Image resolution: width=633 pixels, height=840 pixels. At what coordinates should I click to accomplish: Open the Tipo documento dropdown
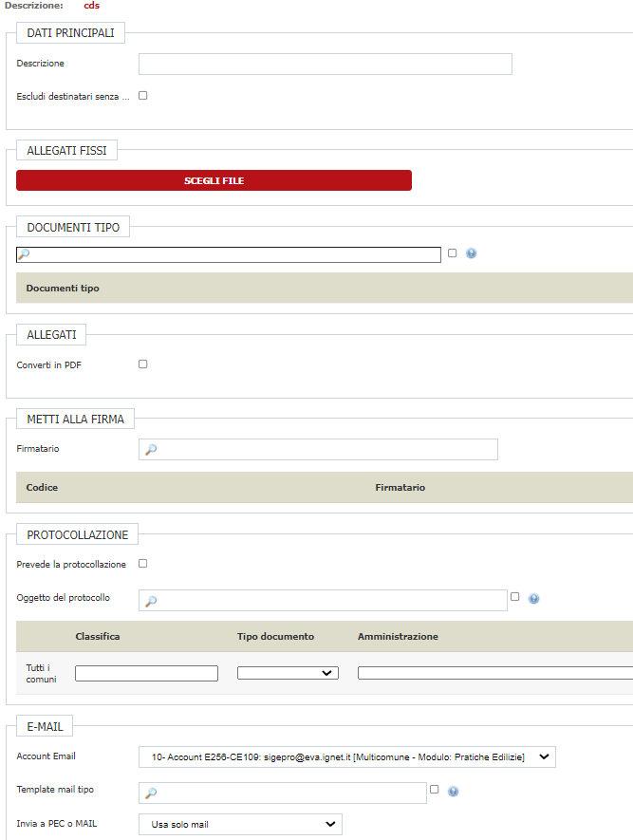[288, 673]
